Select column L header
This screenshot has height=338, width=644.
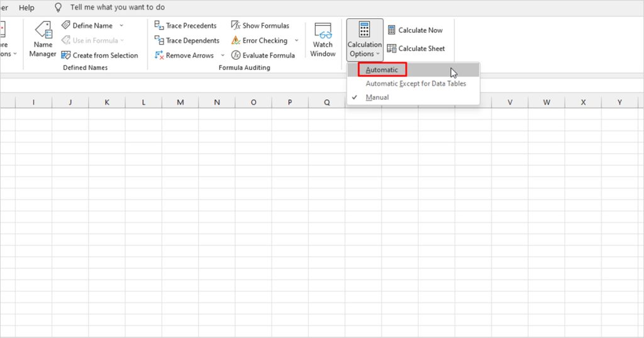(x=143, y=102)
